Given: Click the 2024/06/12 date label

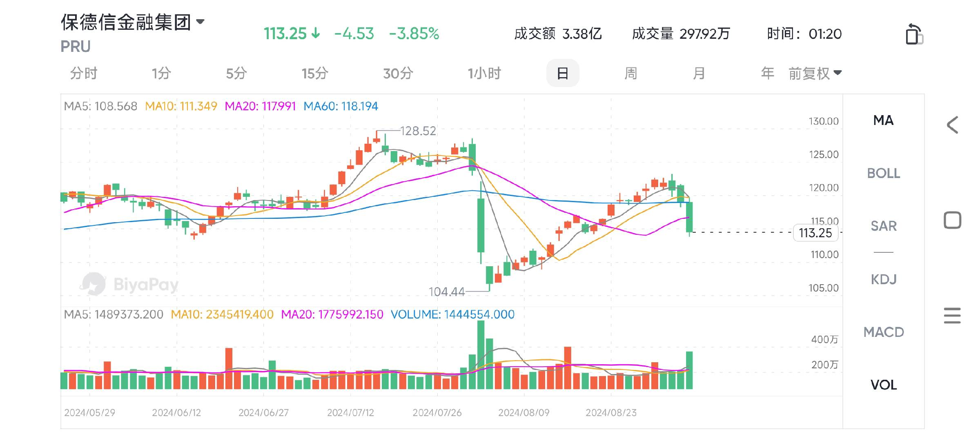Looking at the screenshot, I should point(176,412).
